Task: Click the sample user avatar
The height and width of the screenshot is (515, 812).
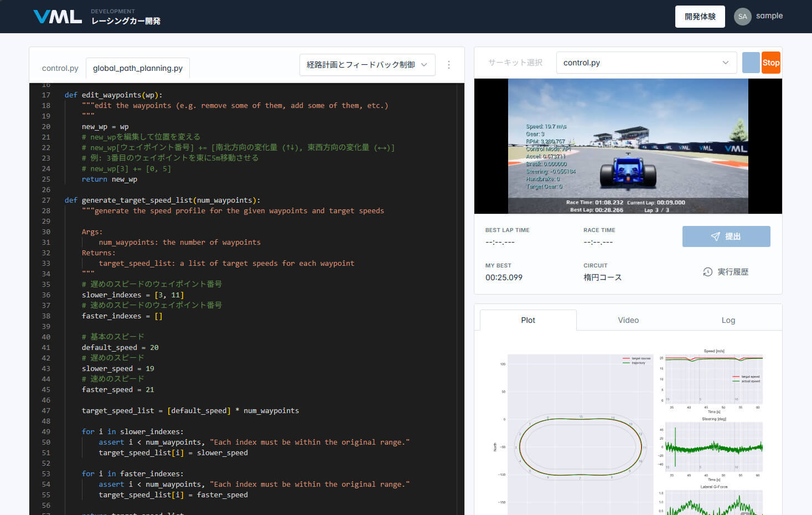Action: [742, 16]
